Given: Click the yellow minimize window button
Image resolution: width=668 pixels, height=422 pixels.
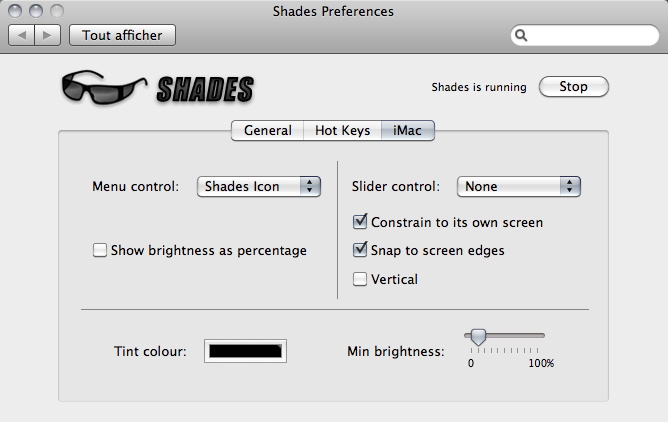Looking at the screenshot, I should click(x=36, y=11).
